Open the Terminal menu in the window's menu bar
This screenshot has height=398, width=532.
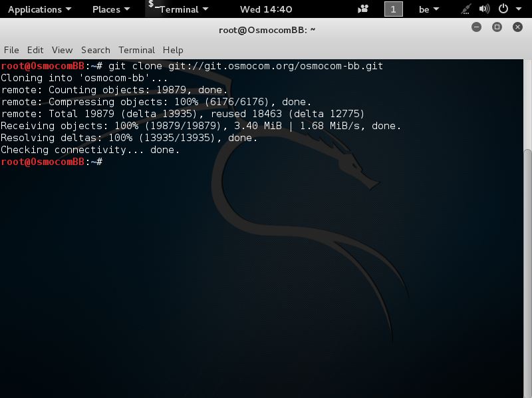point(136,50)
